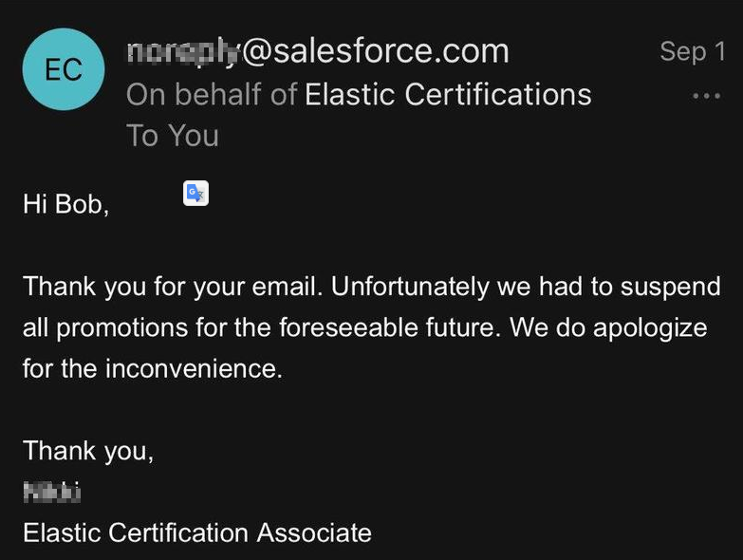This screenshot has height=560, width=743.
Task: Expand the "To You" recipient details
Action: (x=173, y=136)
